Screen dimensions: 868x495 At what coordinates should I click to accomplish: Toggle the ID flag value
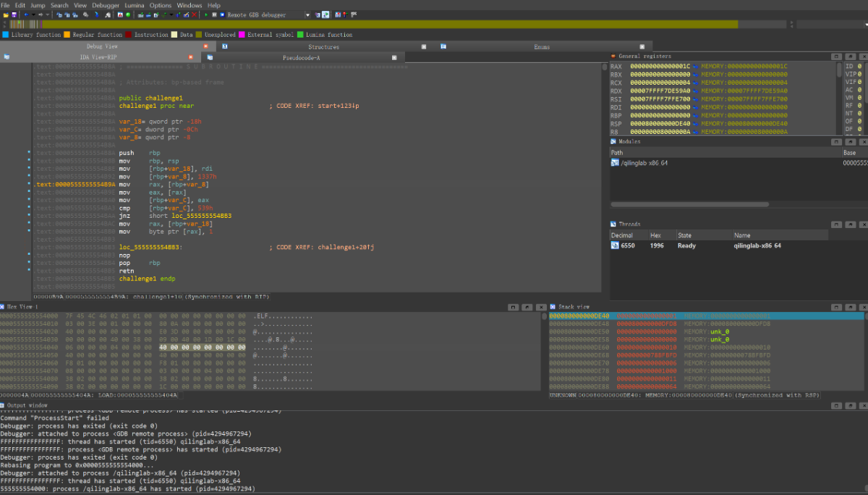tap(859, 67)
